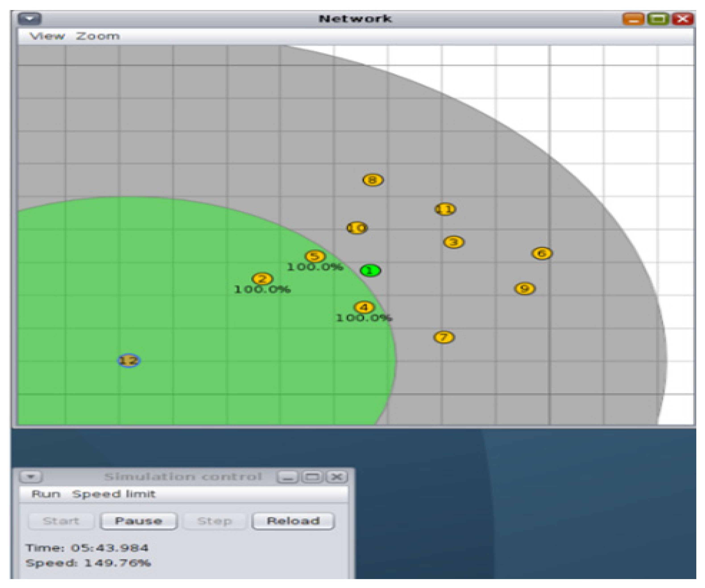705x588 pixels.
Task: Click mote node 10
Action: pyautogui.click(x=357, y=228)
